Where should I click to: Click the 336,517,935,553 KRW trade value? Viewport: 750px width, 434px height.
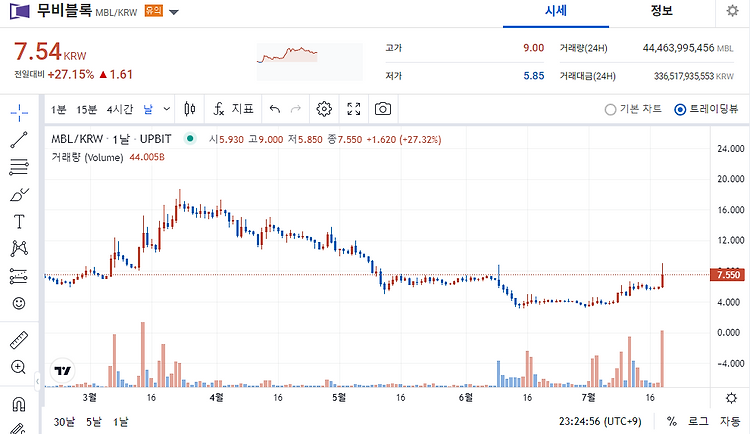(694, 76)
